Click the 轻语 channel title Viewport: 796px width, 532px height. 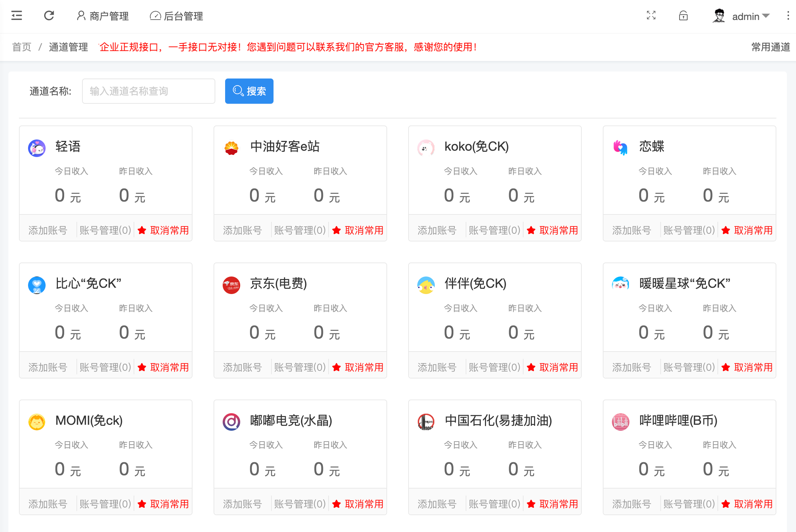pyautogui.click(x=68, y=146)
